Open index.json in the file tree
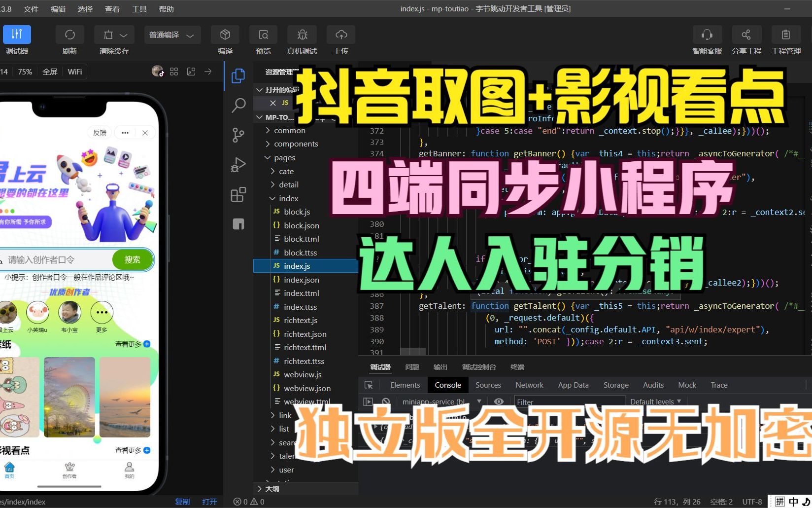 pos(302,280)
